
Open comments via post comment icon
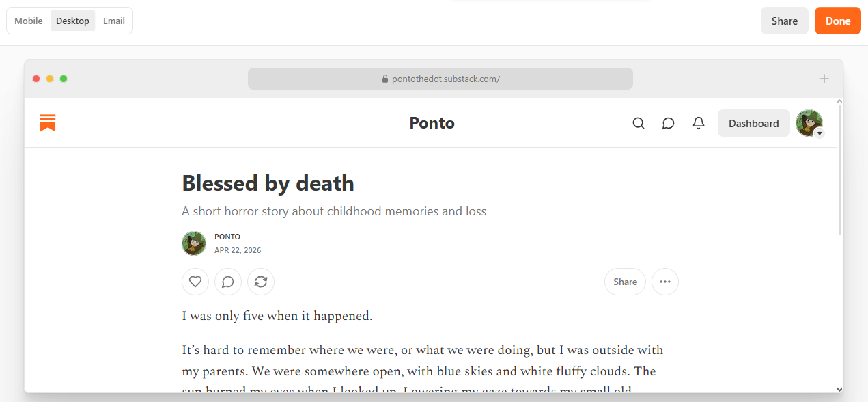click(228, 282)
